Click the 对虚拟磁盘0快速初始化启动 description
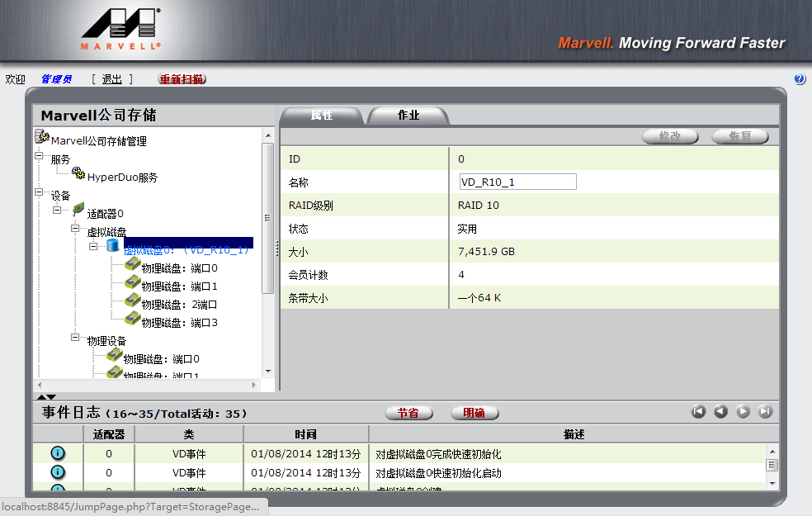The height and width of the screenshot is (516, 812). point(438,473)
